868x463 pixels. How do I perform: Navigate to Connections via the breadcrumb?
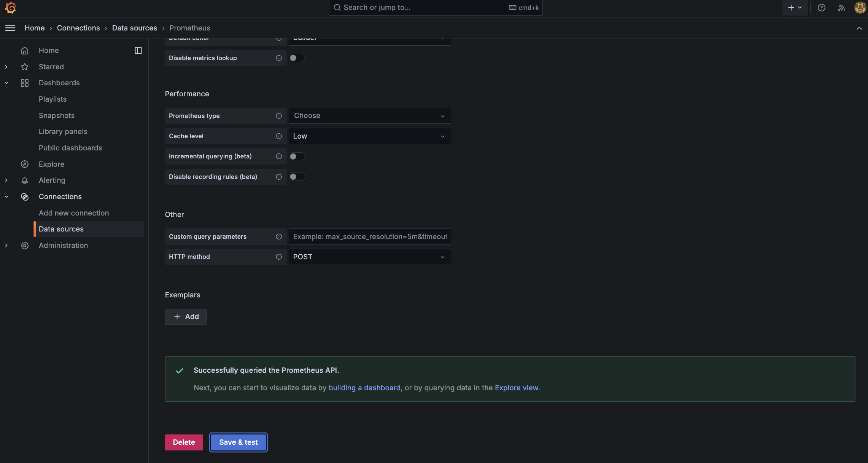(78, 28)
